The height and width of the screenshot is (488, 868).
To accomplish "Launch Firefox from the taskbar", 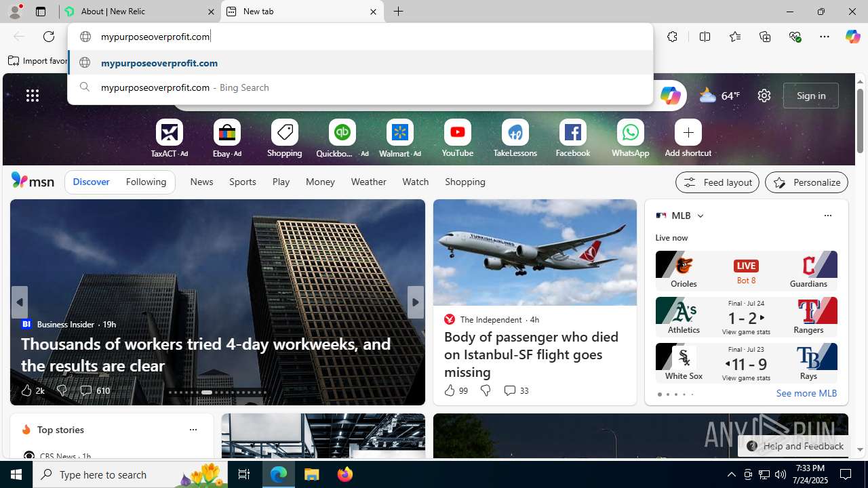I will (x=345, y=474).
